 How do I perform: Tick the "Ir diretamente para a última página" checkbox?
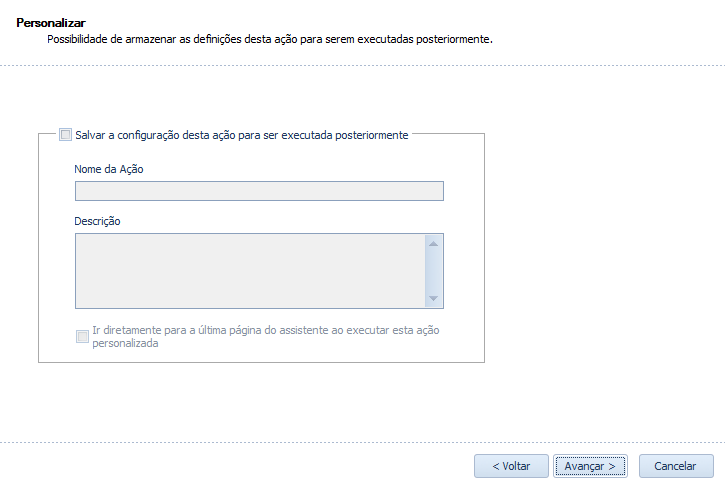(x=82, y=336)
